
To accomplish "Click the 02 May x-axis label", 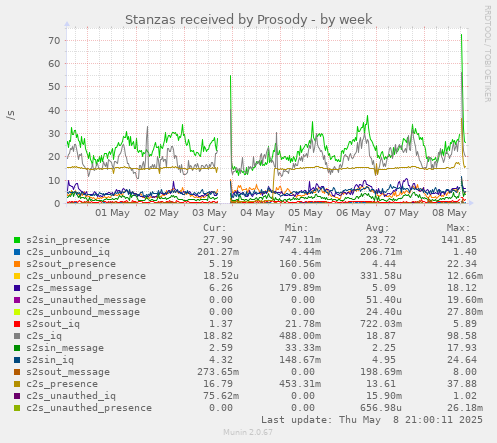I will click(161, 213).
